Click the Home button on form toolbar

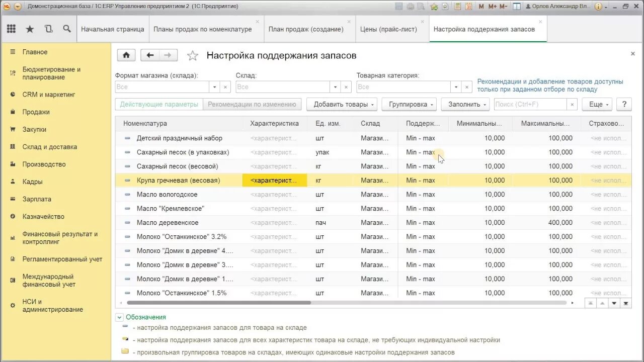(x=126, y=55)
